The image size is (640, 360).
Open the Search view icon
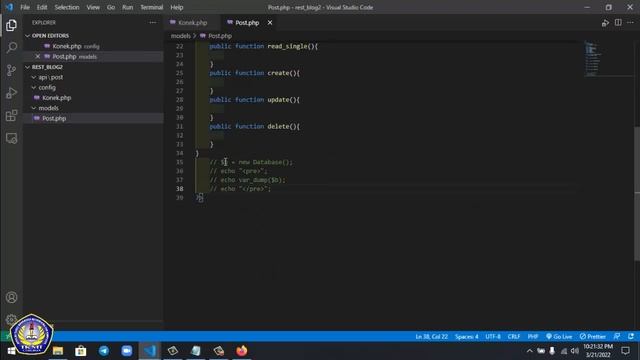click(11, 47)
